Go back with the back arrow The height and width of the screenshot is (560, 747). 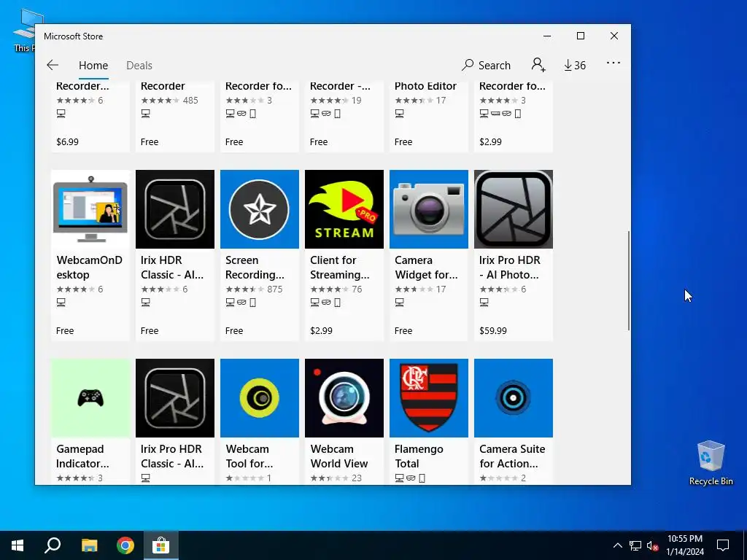pyautogui.click(x=53, y=65)
